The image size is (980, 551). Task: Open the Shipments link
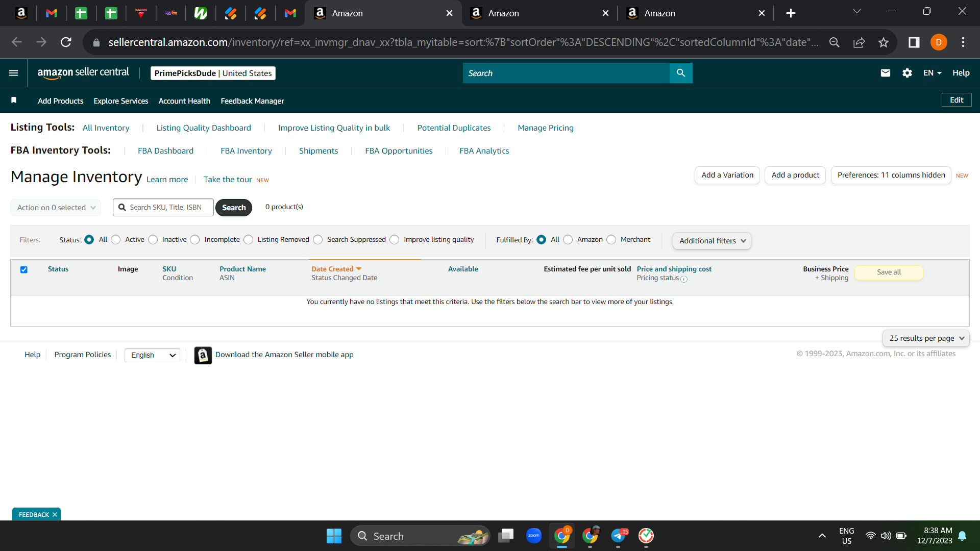tap(318, 151)
